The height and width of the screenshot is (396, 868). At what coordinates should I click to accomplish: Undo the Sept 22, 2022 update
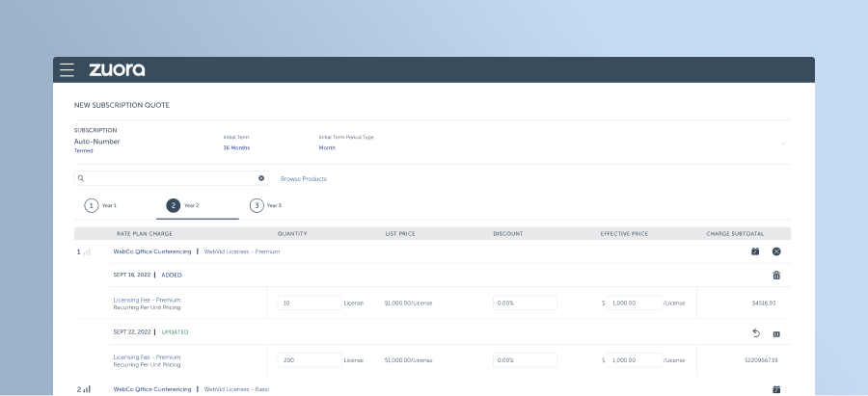pyautogui.click(x=756, y=332)
